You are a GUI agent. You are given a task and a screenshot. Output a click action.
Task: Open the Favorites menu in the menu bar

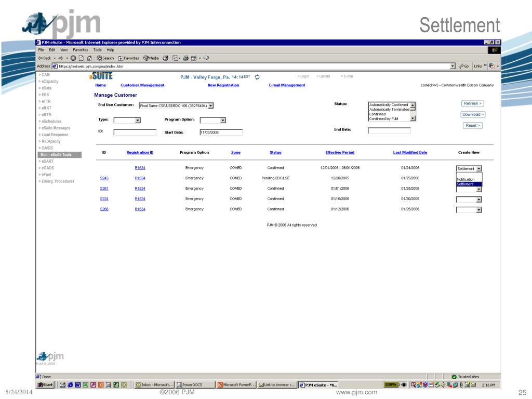81,50
